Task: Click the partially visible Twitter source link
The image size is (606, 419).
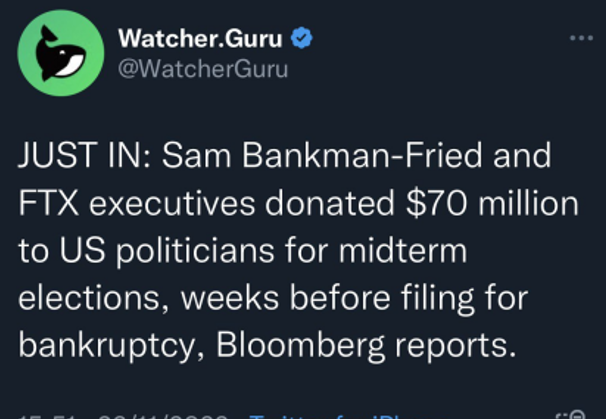Action: [x=325, y=417]
